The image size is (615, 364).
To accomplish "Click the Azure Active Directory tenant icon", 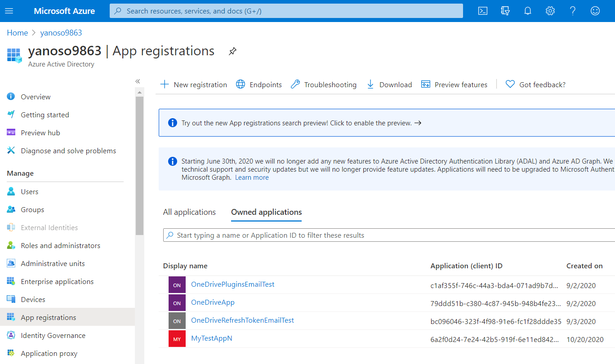I will pos(14,56).
